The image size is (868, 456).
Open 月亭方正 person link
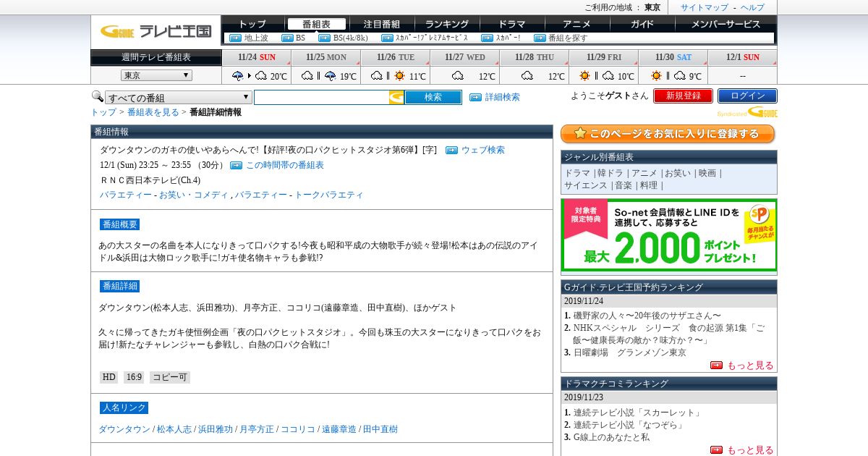click(x=257, y=429)
